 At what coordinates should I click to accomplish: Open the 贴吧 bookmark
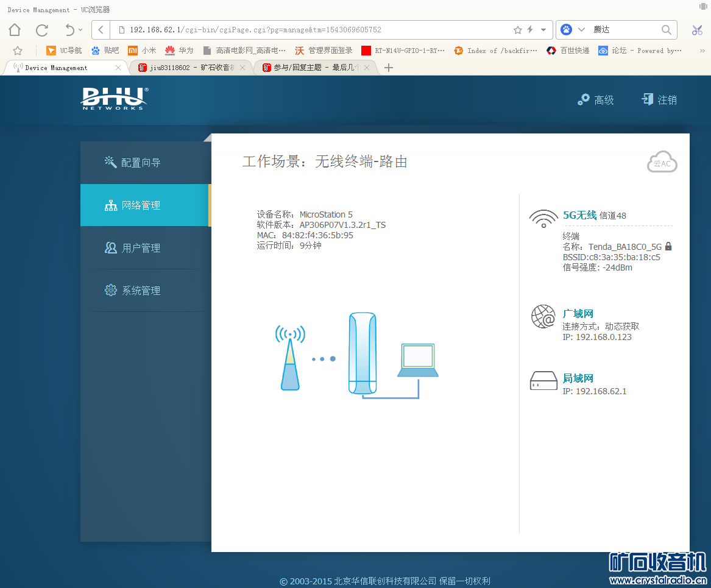click(x=105, y=51)
